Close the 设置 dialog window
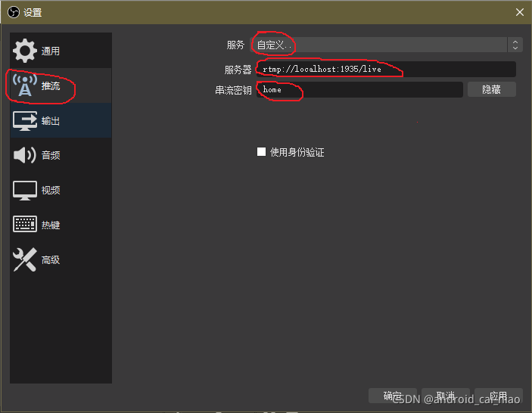The width and height of the screenshot is (532, 413). pyautogui.click(x=519, y=13)
